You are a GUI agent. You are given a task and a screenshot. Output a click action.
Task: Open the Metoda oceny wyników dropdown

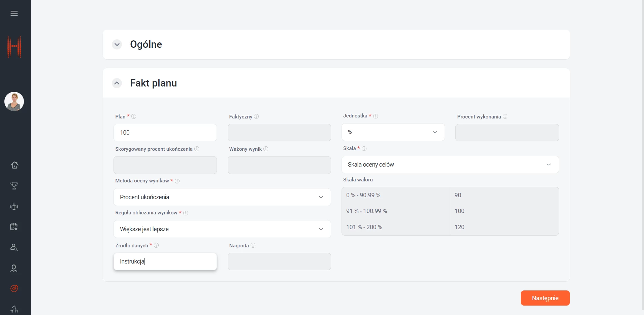222,197
